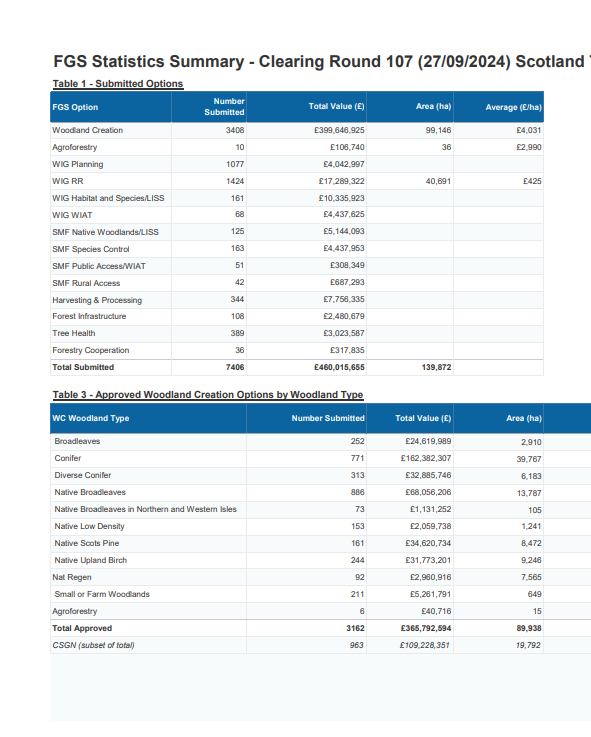This screenshot has width=591, height=737.
Task: Click the FGS Option column header
Action: [x=75, y=107]
